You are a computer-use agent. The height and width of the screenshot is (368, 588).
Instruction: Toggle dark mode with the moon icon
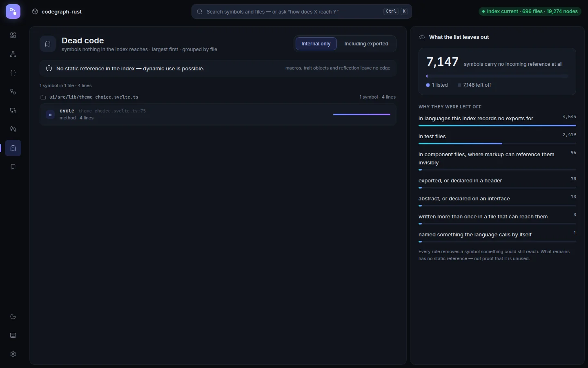coord(13,316)
